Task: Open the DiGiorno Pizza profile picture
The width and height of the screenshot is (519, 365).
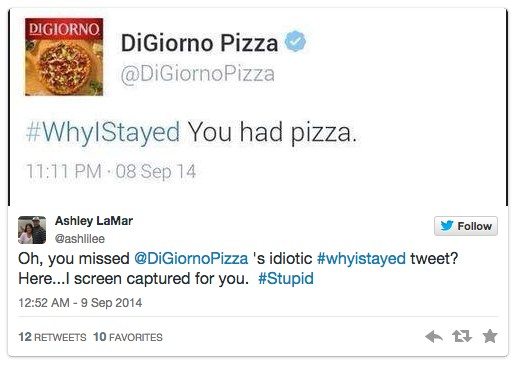Action: (x=64, y=57)
